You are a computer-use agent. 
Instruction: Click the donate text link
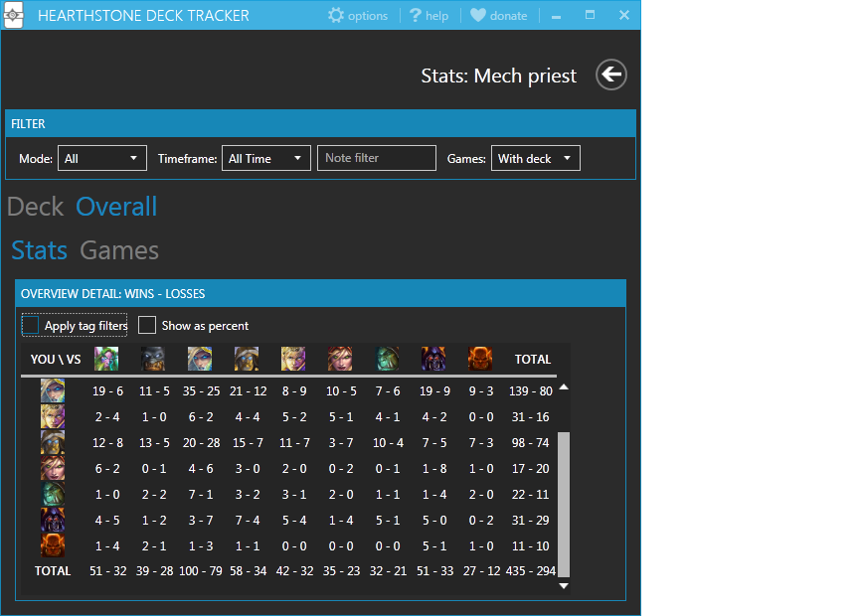(x=508, y=16)
